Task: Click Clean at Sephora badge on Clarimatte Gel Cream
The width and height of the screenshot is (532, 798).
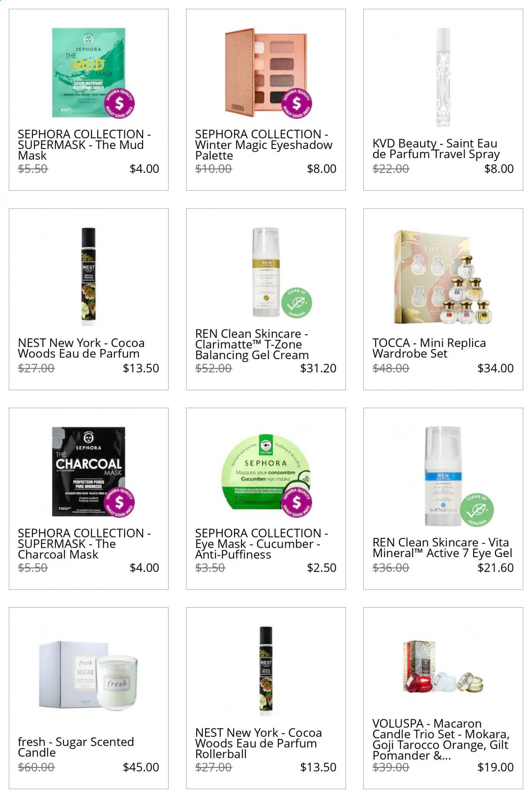Action: (297, 303)
